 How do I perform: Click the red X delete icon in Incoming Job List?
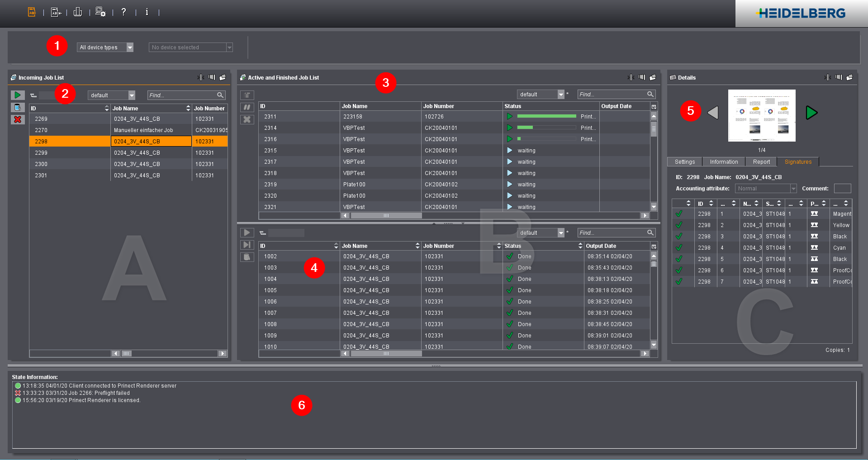[18, 119]
